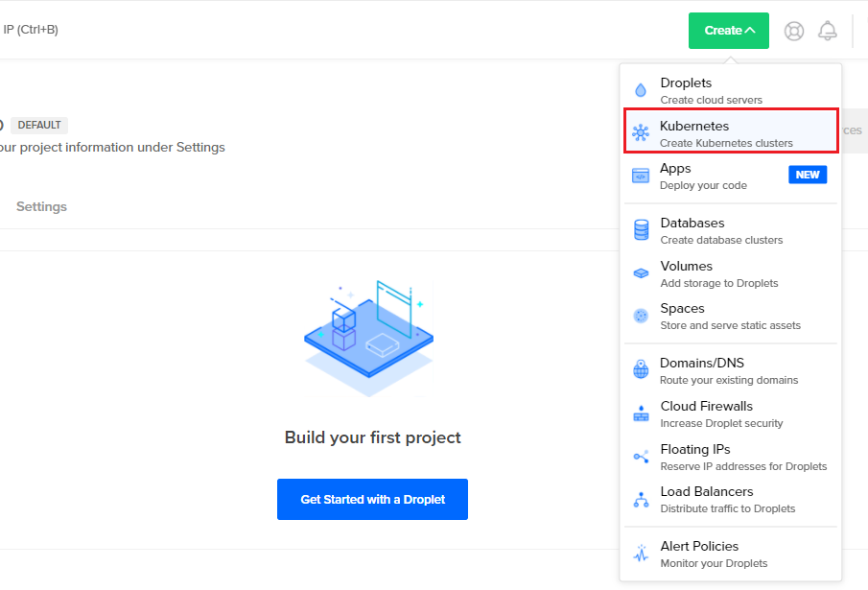Screen dimensions: 868x590
Task: Click Get Started with a Droplet button
Action: [372, 499]
